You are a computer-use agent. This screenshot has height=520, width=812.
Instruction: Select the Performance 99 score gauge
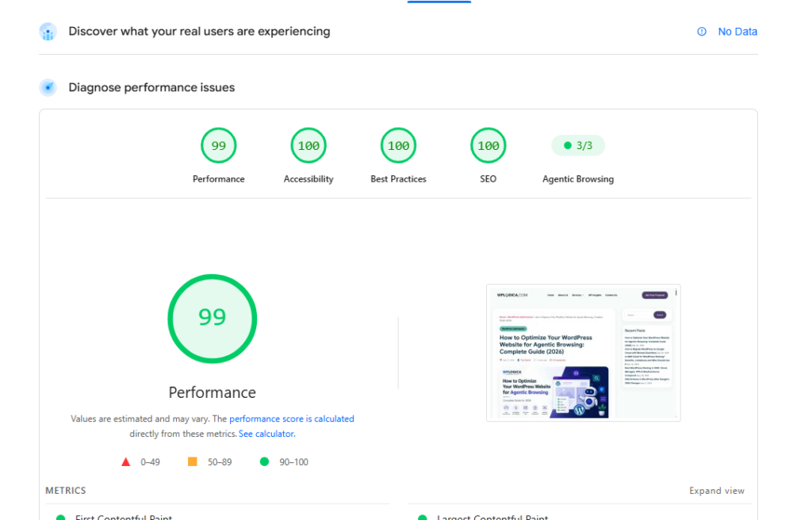point(219,146)
